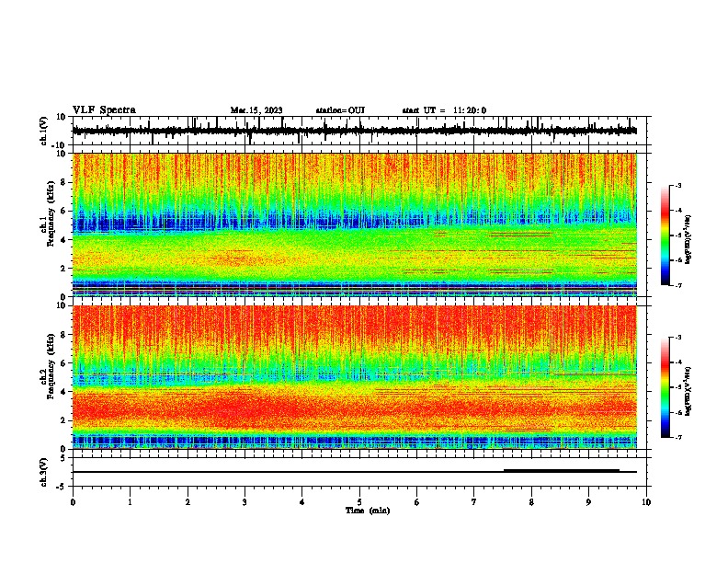Click the 'ch.2 Frequency (kHz)' axis label

click(x=48, y=366)
